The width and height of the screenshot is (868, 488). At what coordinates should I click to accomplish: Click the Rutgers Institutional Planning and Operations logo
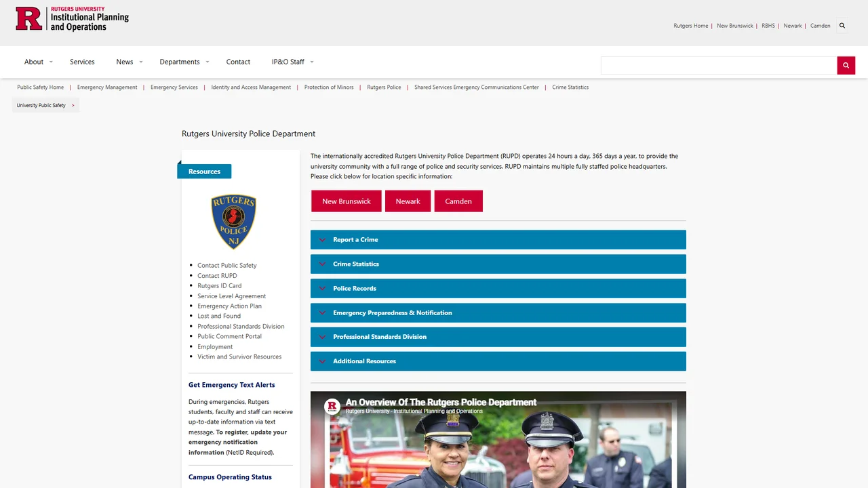(72, 19)
